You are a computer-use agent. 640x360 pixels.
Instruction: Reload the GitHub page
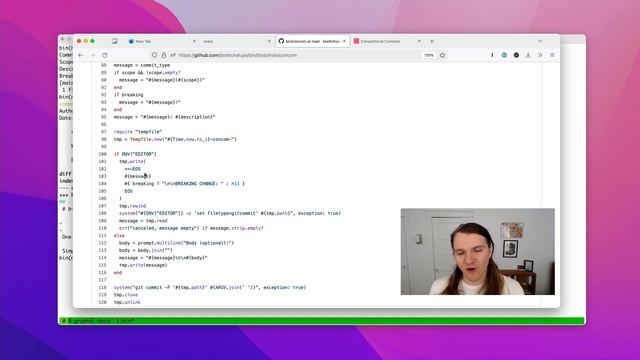click(105, 55)
